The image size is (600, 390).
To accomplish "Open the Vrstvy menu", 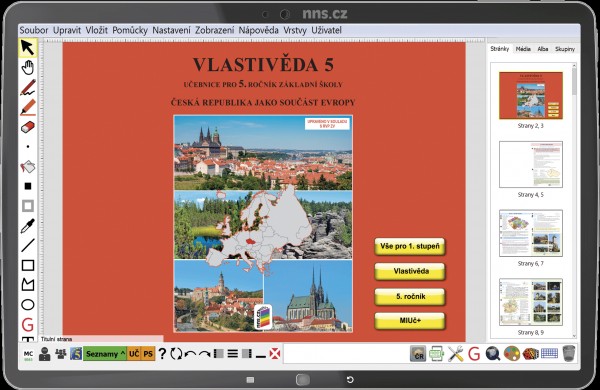I will 295,30.
